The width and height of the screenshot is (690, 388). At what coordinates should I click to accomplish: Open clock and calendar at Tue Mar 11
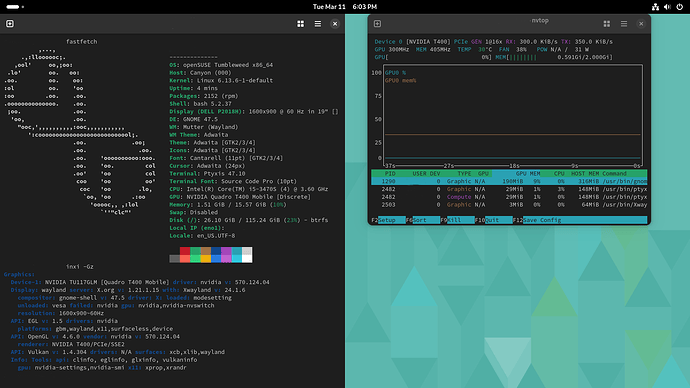tap(345, 7)
